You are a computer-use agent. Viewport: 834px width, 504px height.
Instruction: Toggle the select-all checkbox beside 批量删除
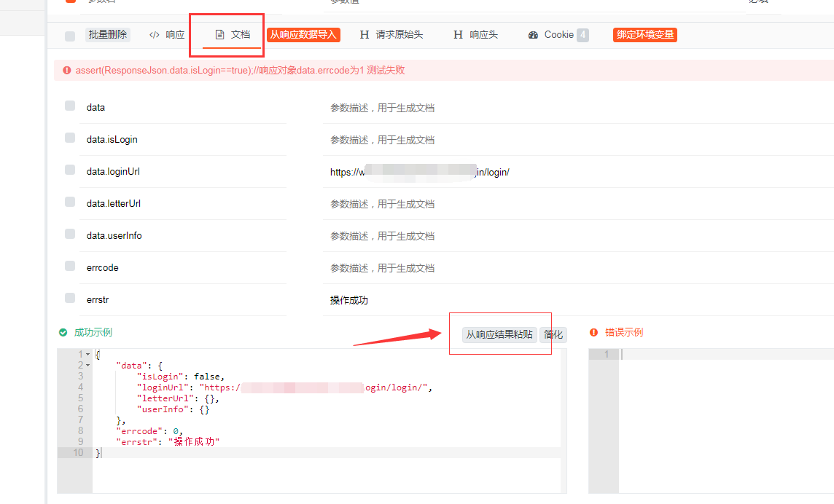70,36
